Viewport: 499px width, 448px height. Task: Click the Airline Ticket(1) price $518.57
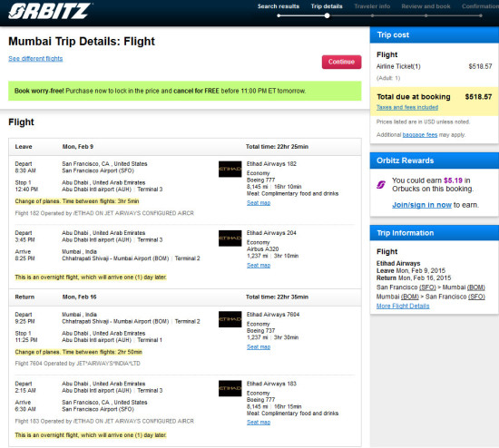(x=480, y=66)
